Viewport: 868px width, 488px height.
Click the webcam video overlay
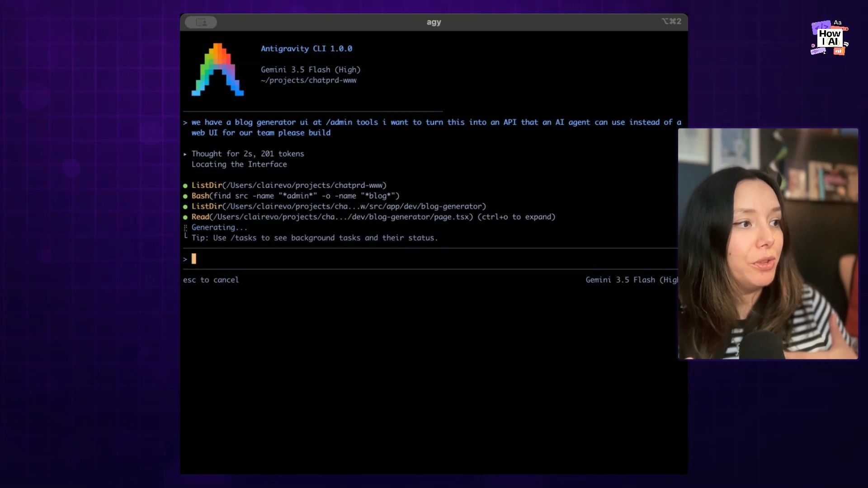pyautogui.click(x=768, y=244)
